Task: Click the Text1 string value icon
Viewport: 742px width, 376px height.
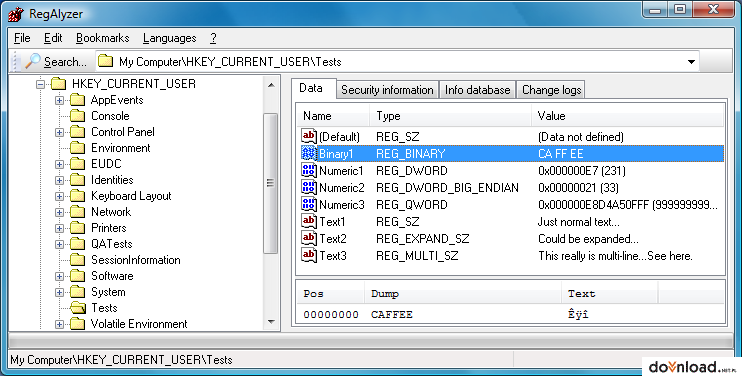Action: (309, 221)
